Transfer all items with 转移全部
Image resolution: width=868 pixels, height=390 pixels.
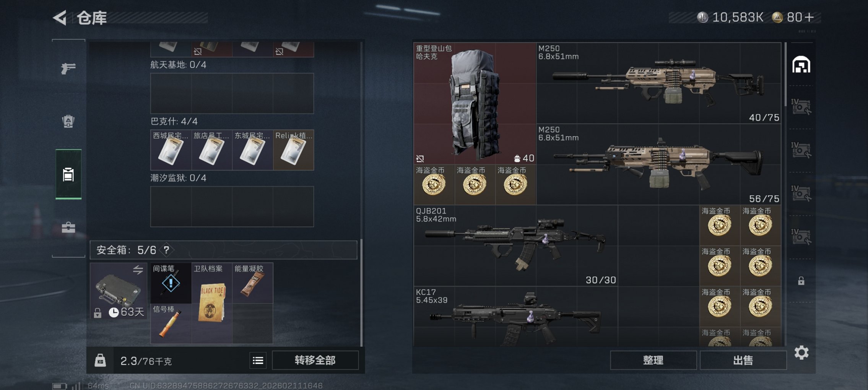point(315,360)
